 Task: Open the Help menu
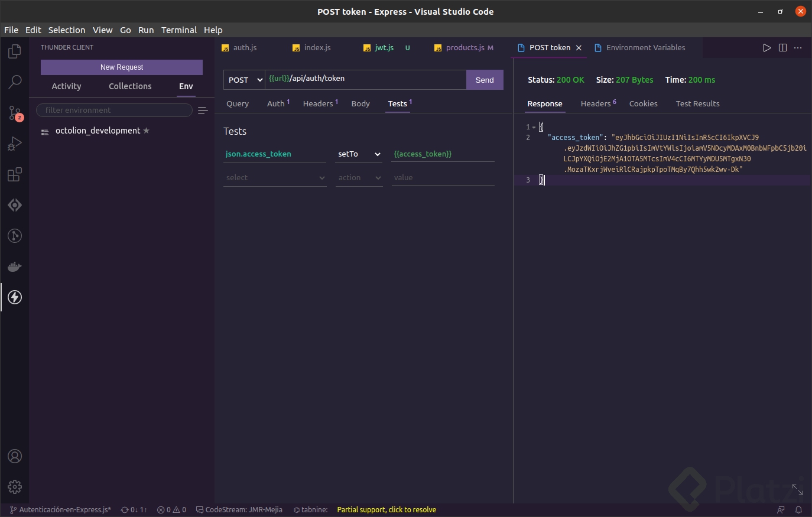pos(213,30)
